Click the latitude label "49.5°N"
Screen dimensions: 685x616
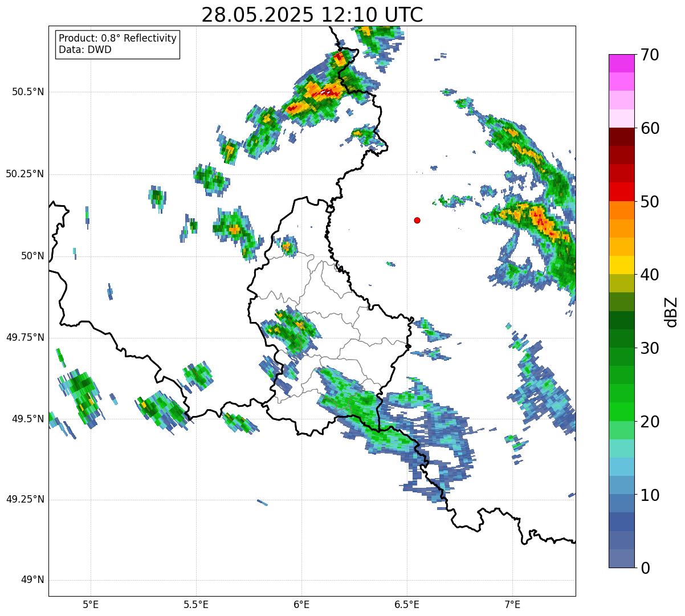pos(28,419)
